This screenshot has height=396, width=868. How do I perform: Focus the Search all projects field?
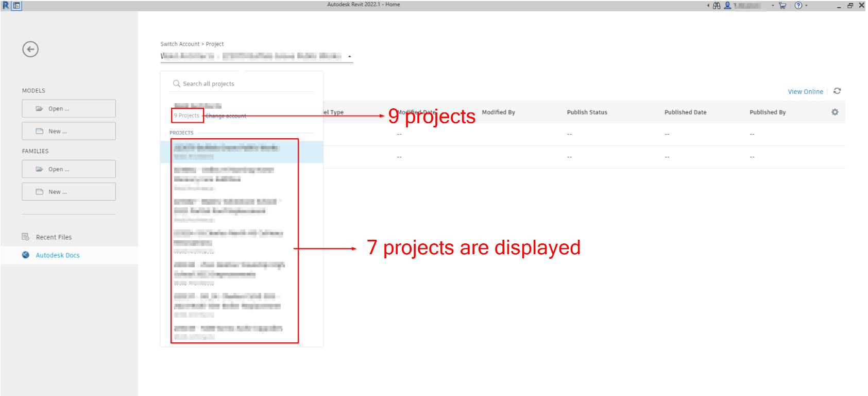point(242,84)
